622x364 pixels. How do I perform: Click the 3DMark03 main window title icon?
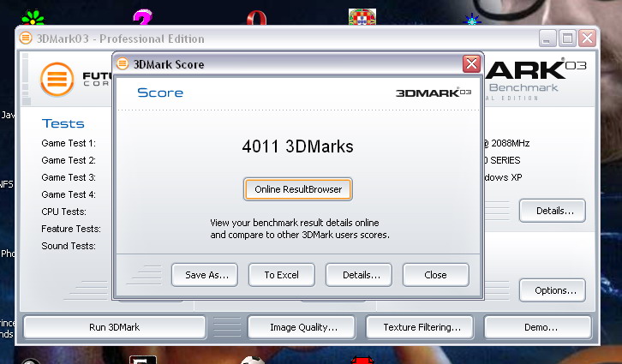click(x=26, y=38)
